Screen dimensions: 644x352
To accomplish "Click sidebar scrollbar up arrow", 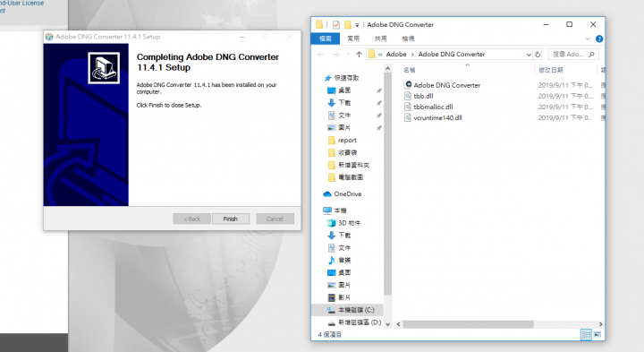I will click(387, 68).
